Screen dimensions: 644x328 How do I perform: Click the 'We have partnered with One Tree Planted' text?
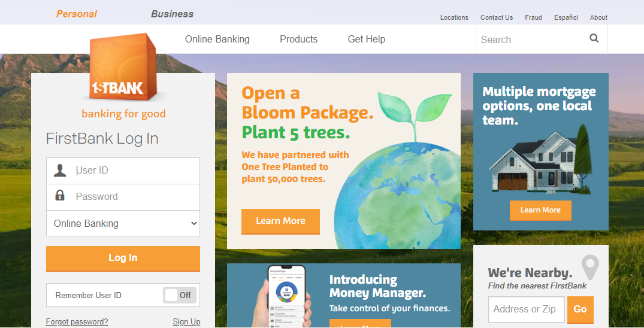click(x=295, y=166)
